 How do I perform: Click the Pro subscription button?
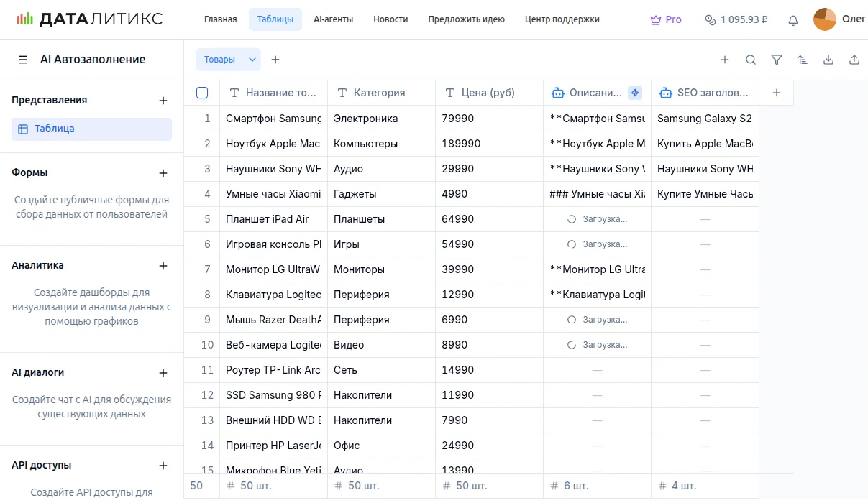[x=665, y=19]
